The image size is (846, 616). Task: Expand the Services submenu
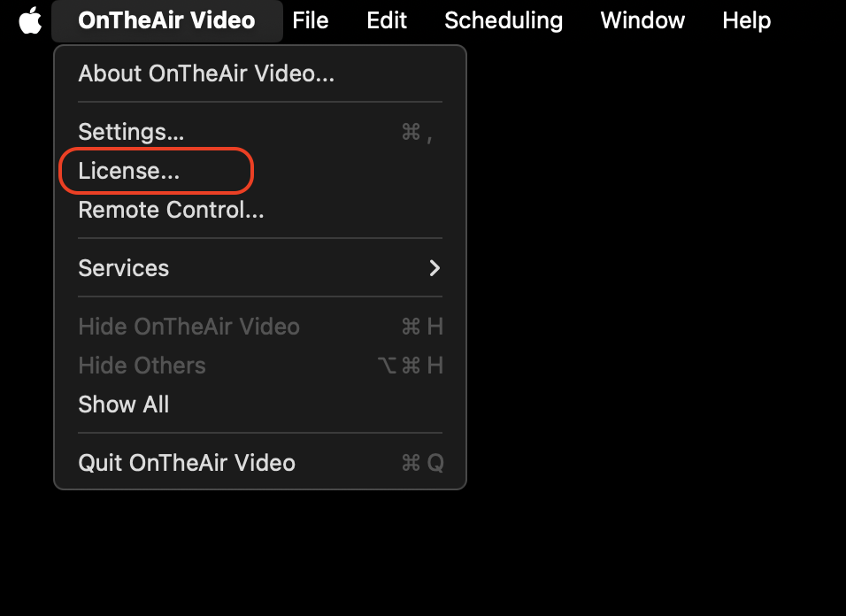click(260, 268)
